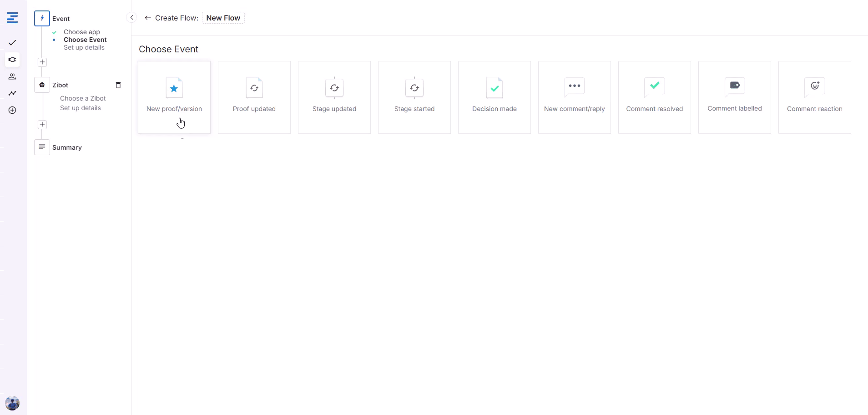The image size is (868, 415).
Task: Select the New comment/reply event
Action: (x=575, y=97)
